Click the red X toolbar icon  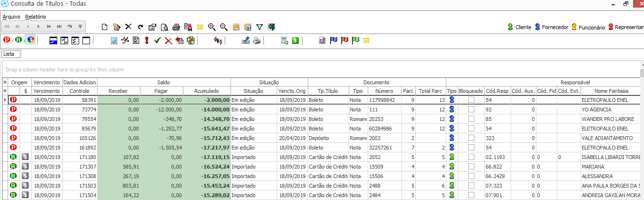[x=168, y=40]
